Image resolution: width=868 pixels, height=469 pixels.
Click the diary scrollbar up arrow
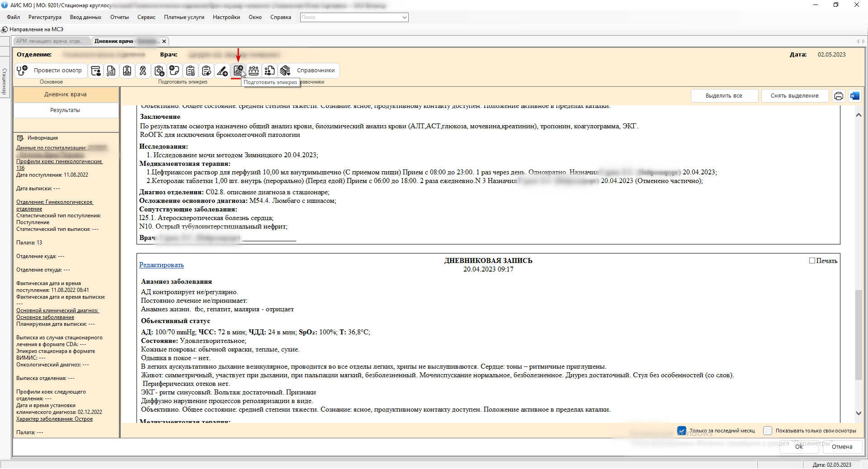coord(859,115)
